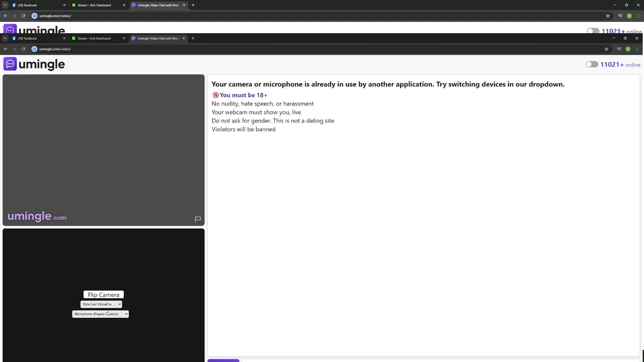Screen dimensions: 644x362
Task: Select Umingle Video Chat tab in back window
Action: (158, 5)
